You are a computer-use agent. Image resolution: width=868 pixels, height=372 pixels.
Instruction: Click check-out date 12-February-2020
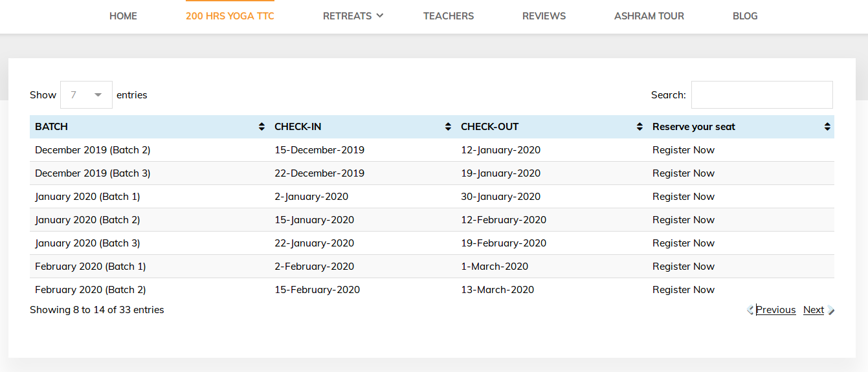click(x=504, y=220)
